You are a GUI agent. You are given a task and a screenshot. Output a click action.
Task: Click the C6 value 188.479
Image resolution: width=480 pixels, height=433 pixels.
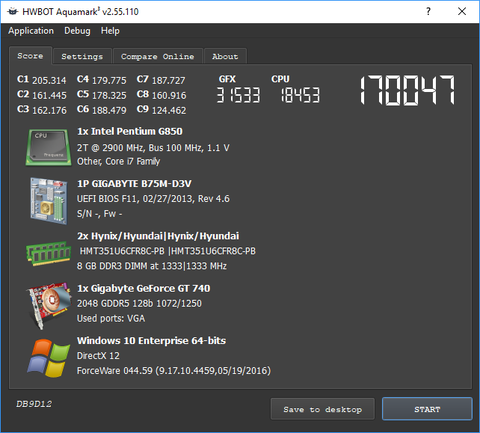point(109,110)
